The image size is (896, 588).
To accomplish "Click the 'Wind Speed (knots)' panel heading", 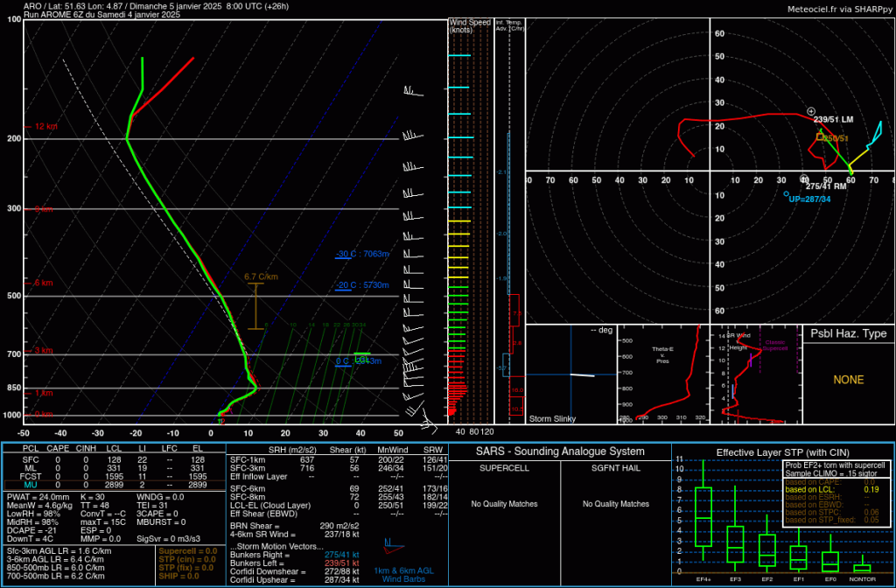I will pos(470,25).
